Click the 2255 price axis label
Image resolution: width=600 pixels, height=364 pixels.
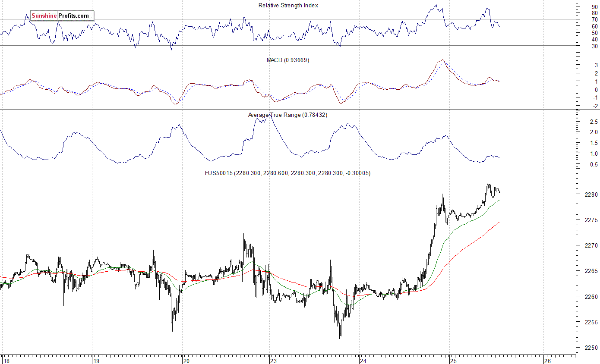click(591, 323)
